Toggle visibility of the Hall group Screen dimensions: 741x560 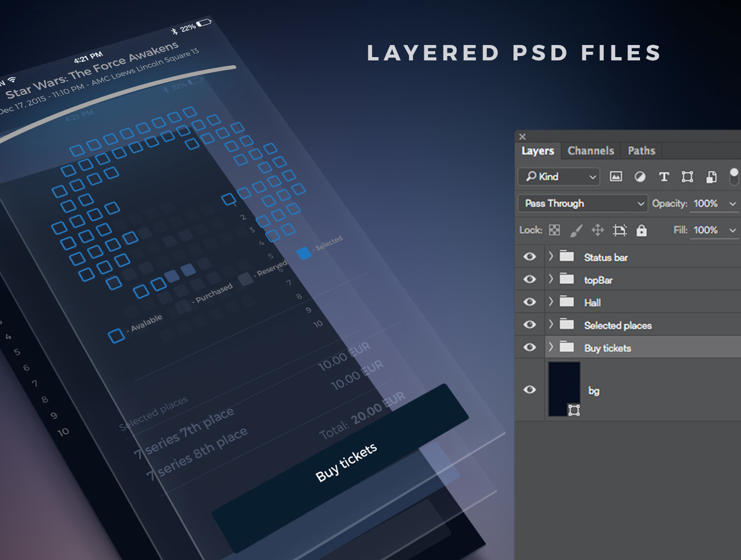pos(530,302)
